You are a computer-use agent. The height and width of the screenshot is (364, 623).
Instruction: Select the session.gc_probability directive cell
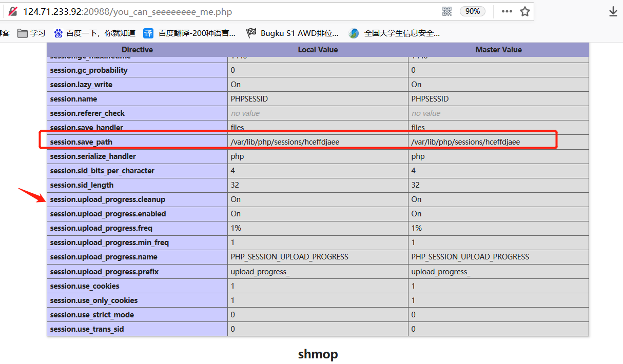click(137, 70)
